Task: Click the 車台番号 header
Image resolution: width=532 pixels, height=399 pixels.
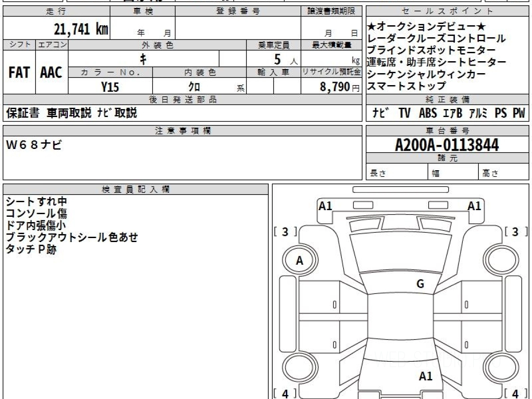Action: point(448,131)
